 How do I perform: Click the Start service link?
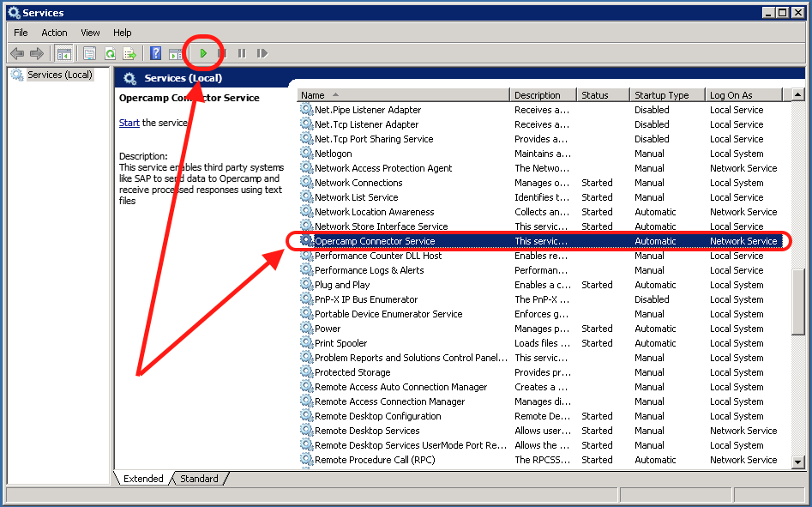point(129,123)
